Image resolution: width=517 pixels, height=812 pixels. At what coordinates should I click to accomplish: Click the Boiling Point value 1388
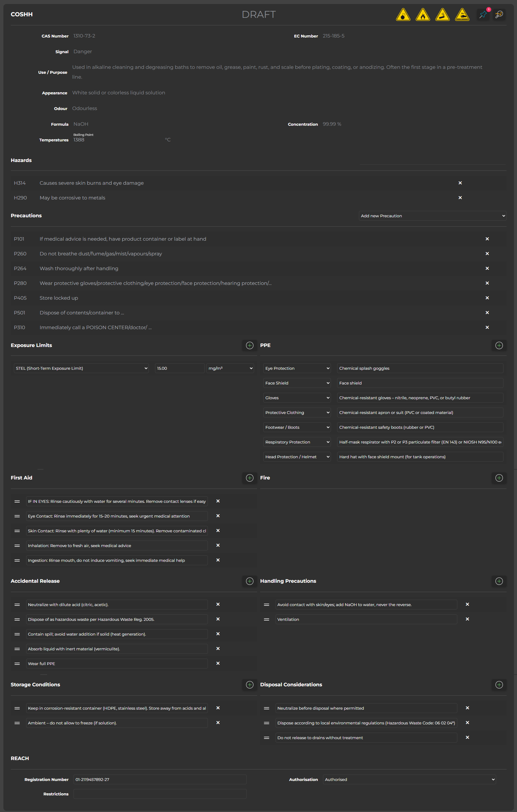pyautogui.click(x=79, y=140)
